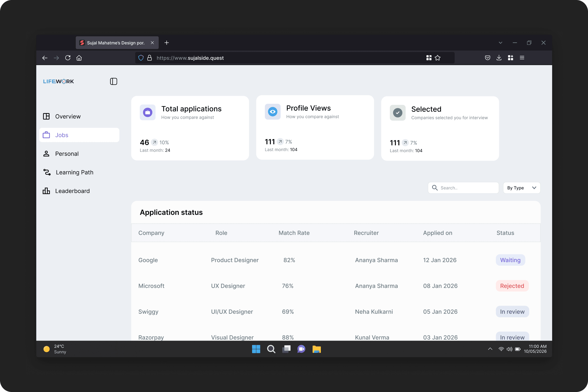Click the eye icon on Profile Views card

pyautogui.click(x=272, y=112)
